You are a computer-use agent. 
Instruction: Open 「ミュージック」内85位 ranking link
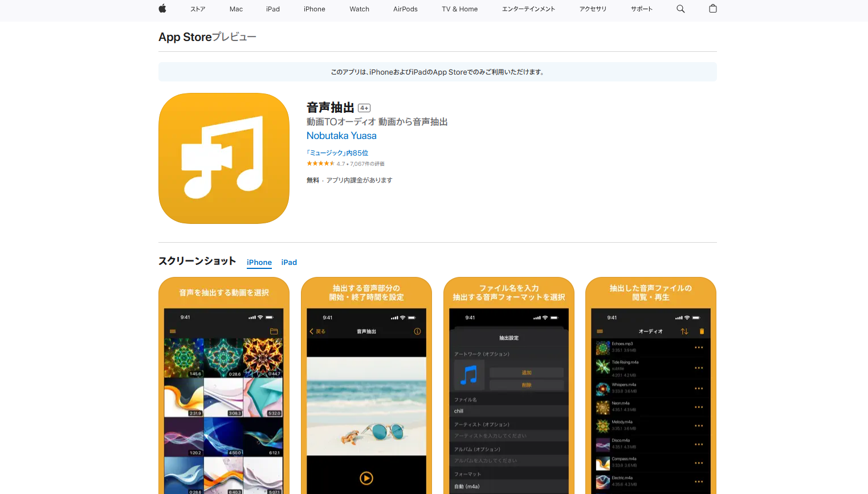[337, 153]
